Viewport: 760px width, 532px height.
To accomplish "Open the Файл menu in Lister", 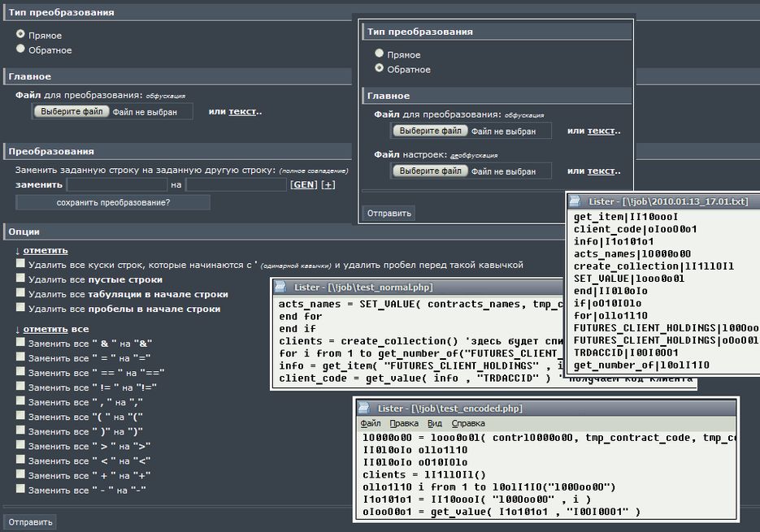I will tap(370, 423).
